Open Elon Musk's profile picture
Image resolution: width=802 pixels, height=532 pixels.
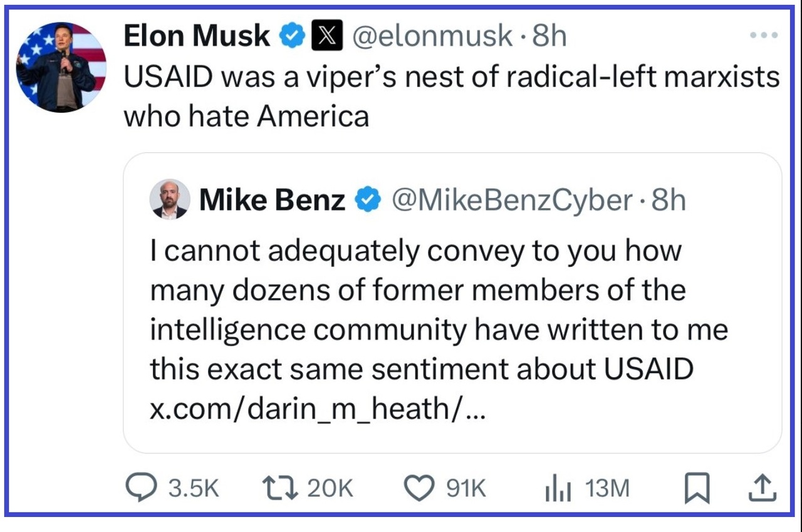(x=61, y=67)
